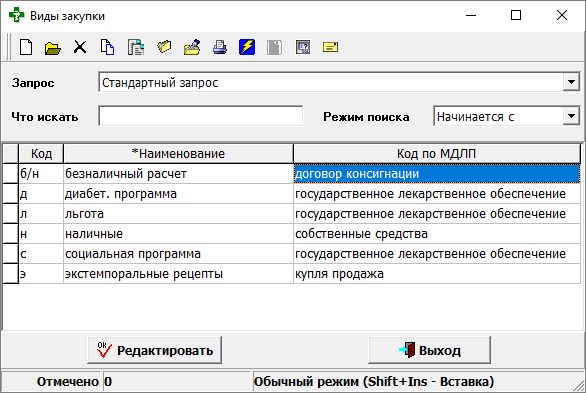Click the green cross app icon in title bar
The height and width of the screenshot is (393, 586).
tap(16, 15)
